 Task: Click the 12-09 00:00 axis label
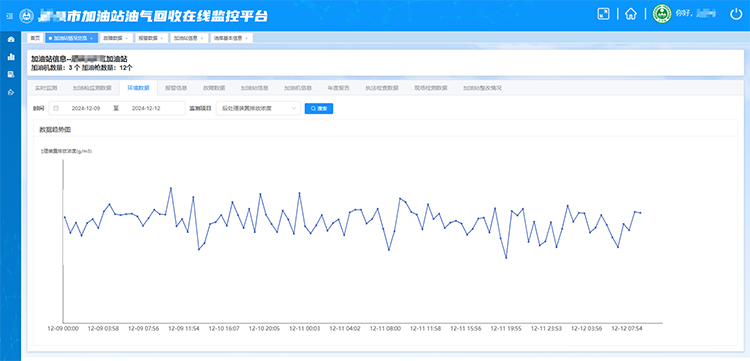coord(63,329)
